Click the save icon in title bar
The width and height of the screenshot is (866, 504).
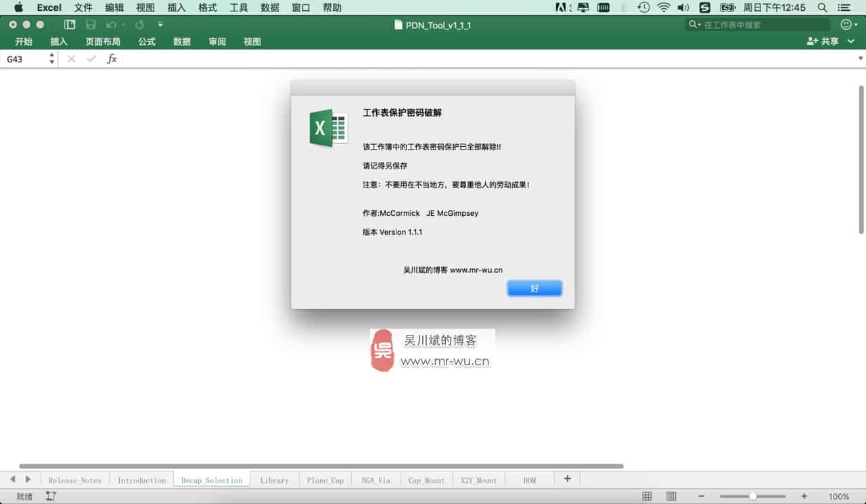coord(91,25)
